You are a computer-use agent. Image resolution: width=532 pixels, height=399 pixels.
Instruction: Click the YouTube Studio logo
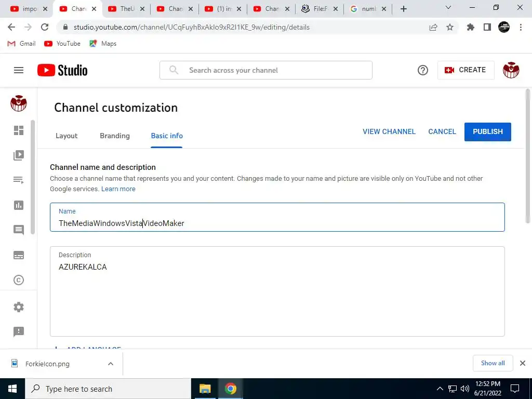click(x=62, y=70)
